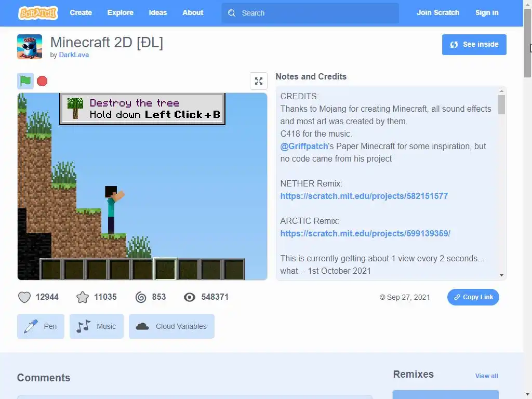Stop the project with the red stop button
This screenshot has height=399, width=532.
click(42, 81)
